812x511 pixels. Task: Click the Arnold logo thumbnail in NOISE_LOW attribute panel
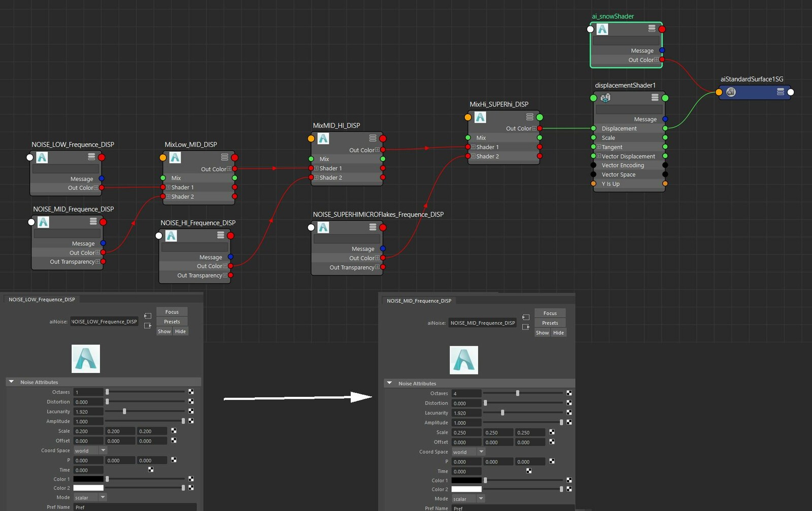click(x=85, y=359)
